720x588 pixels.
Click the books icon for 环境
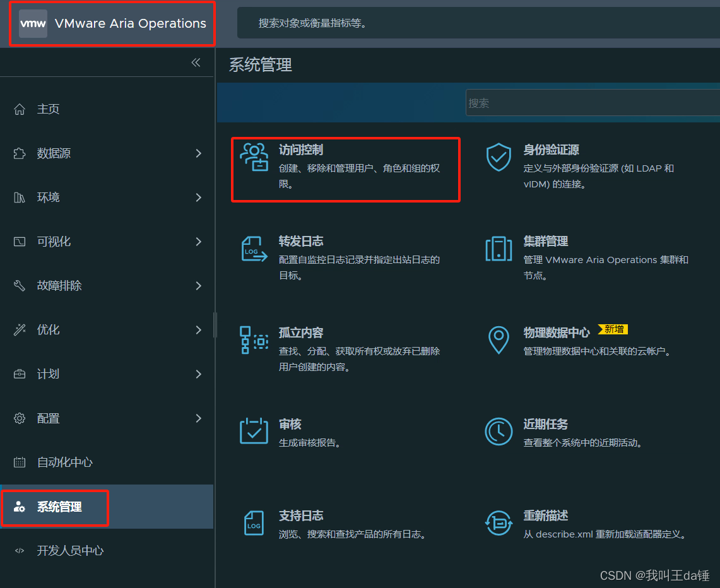(x=20, y=197)
